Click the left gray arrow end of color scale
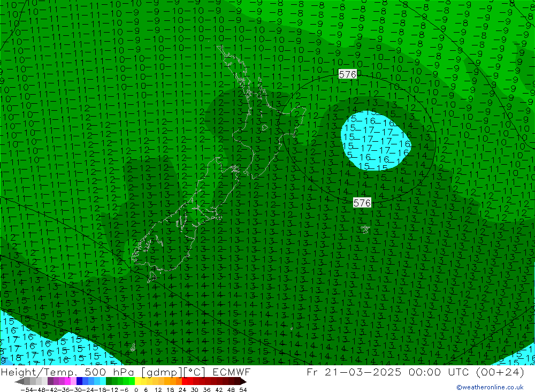Image resolution: width=535 pixels, height=392 pixels. click(x=19, y=381)
